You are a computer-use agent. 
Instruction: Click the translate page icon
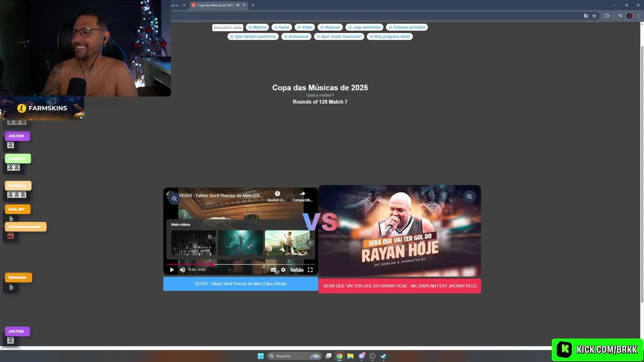pos(586,16)
